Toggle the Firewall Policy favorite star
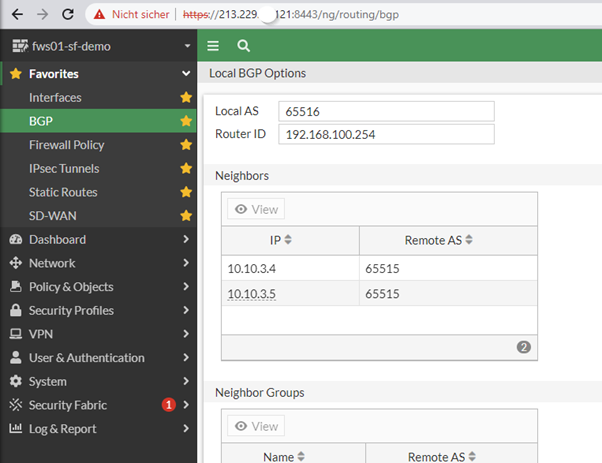The height and width of the screenshot is (463, 602). pyautogui.click(x=186, y=145)
